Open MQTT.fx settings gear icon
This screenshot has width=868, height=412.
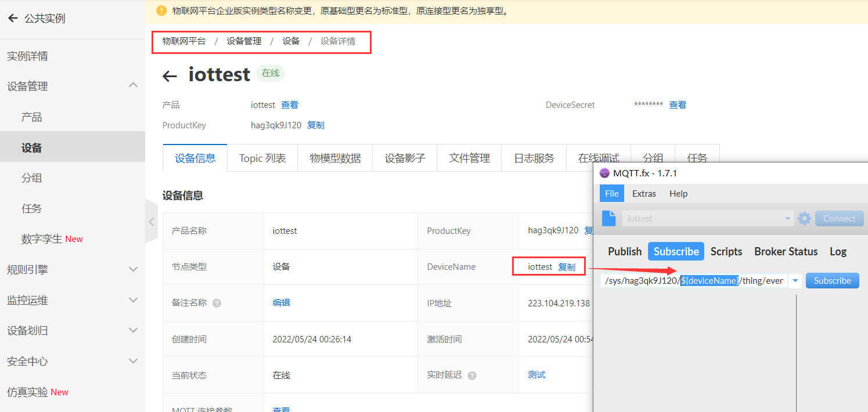(x=804, y=219)
